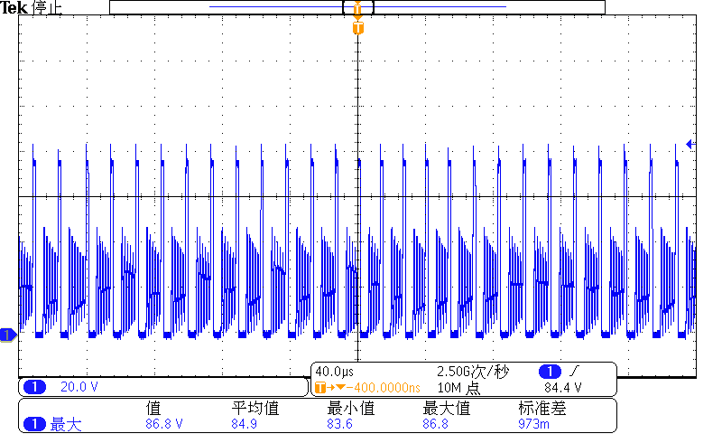Click the blue trigger level arrow

[690, 145]
